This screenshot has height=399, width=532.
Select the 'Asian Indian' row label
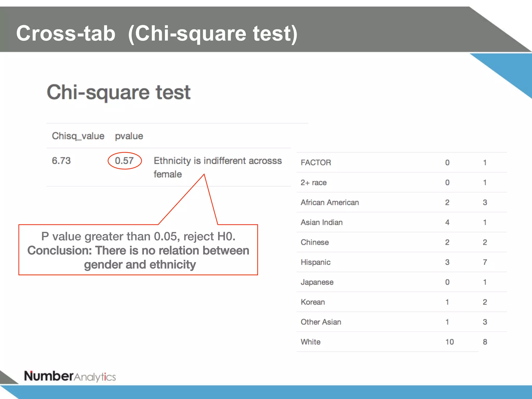click(322, 222)
